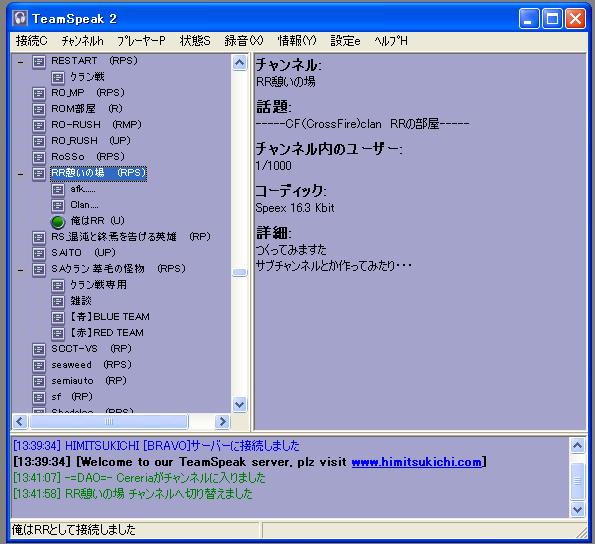Screen dimensions: 595x544
Task: Click the channel icon next to RO_MP (RPS)
Action: (39, 93)
